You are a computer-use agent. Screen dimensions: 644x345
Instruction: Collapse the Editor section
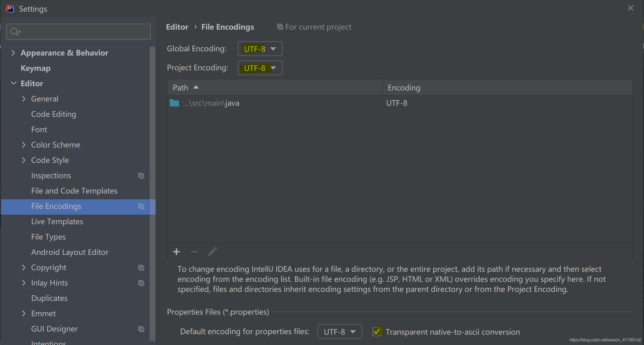click(13, 83)
